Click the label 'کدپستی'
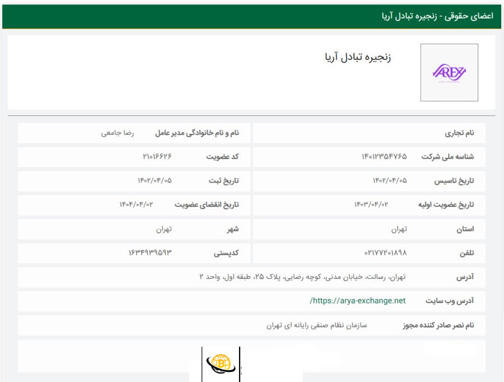Screen dimensions: 504x382 pyautogui.click(x=226, y=253)
